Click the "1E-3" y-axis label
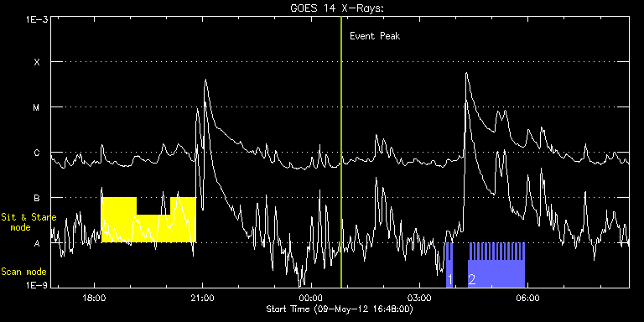Image resolution: width=644 pixels, height=322 pixels. [x=36, y=19]
